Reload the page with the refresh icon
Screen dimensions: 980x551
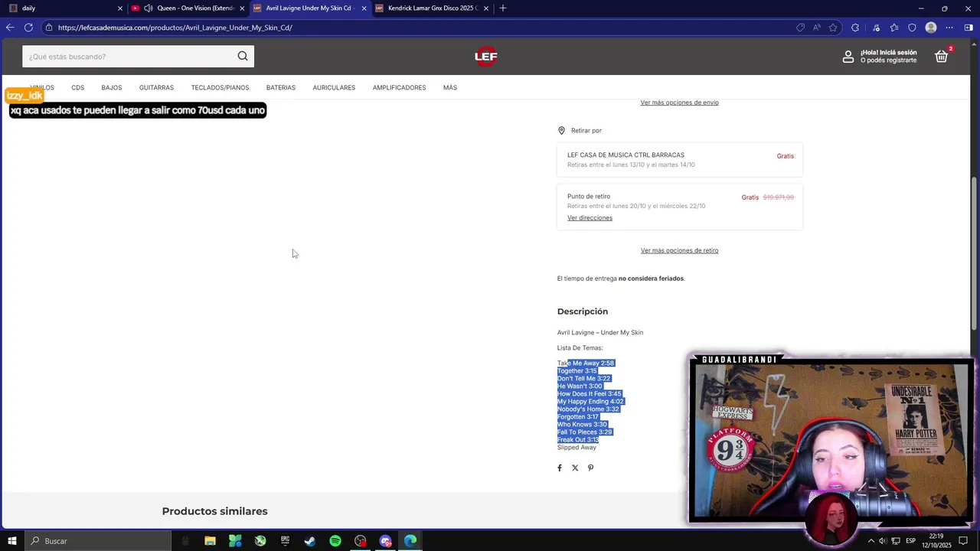[x=28, y=28]
